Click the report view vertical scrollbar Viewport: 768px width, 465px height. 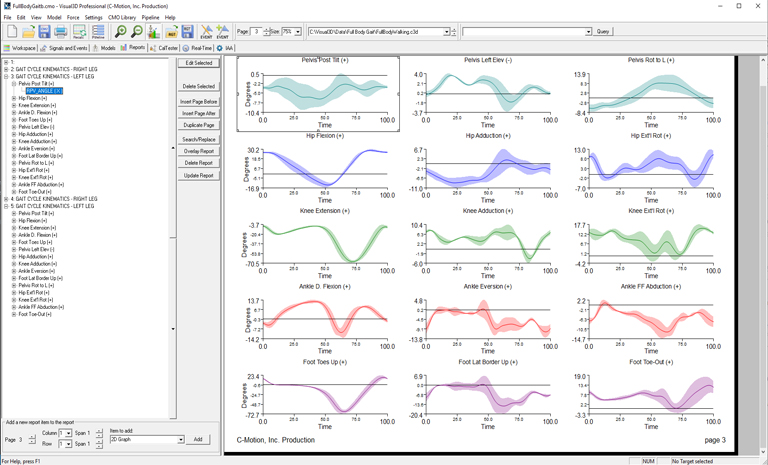[x=764, y=255]
